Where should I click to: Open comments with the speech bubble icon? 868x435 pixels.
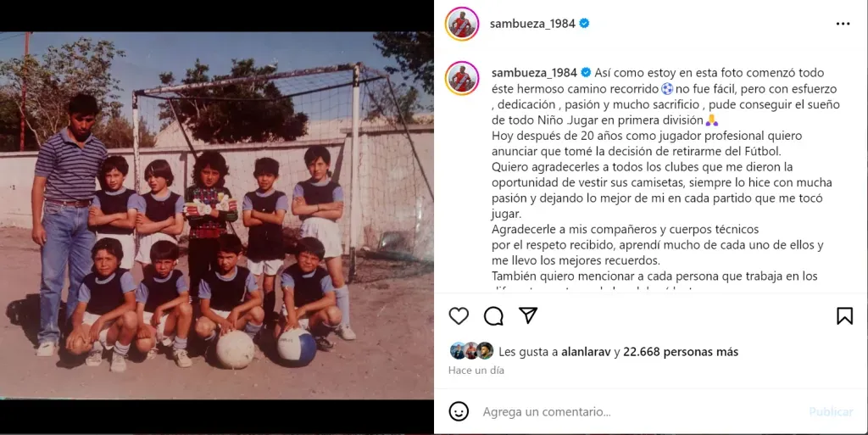tap(493, 316)
